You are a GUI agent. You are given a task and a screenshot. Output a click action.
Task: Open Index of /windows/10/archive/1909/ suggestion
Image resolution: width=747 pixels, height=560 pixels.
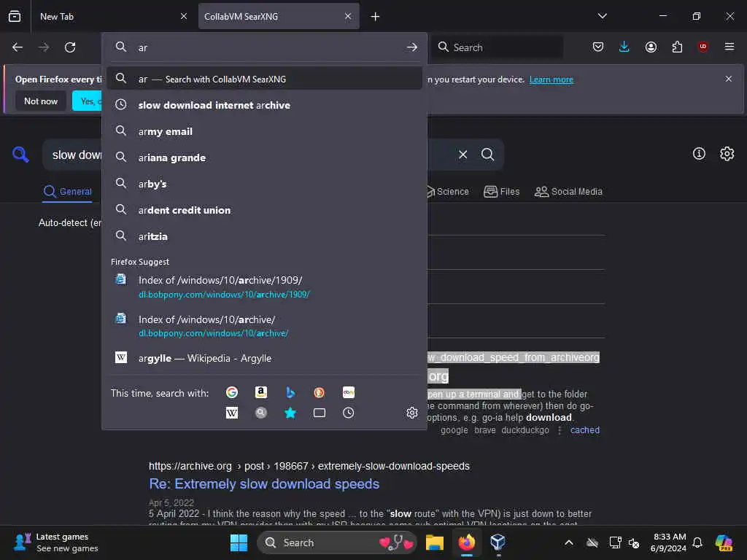(x=264, y=287)
